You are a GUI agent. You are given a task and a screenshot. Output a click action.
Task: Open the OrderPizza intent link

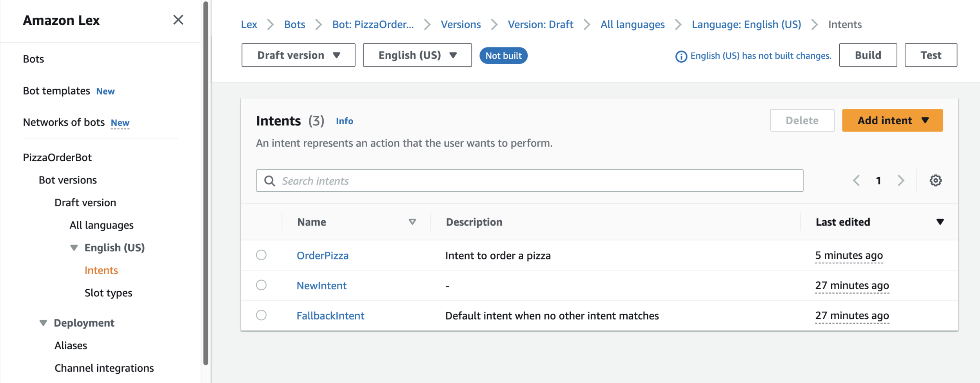point(322,256)
